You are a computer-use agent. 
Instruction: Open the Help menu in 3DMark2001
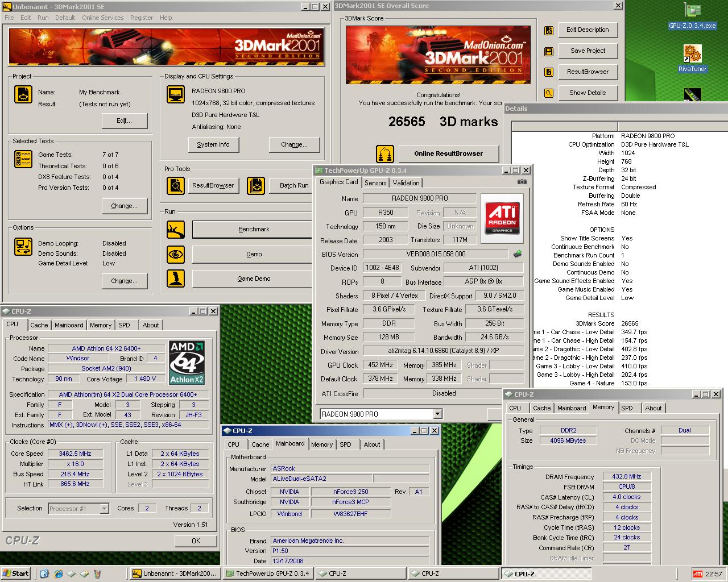(x=166, y=18)
